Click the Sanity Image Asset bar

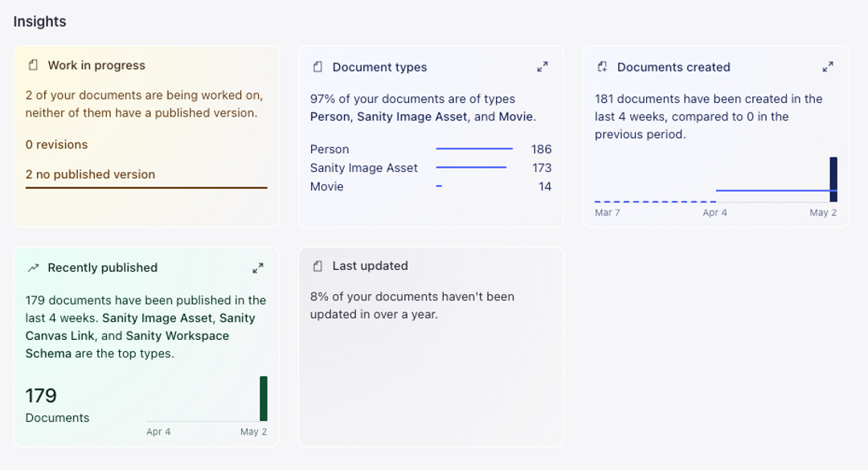point(471,167)
